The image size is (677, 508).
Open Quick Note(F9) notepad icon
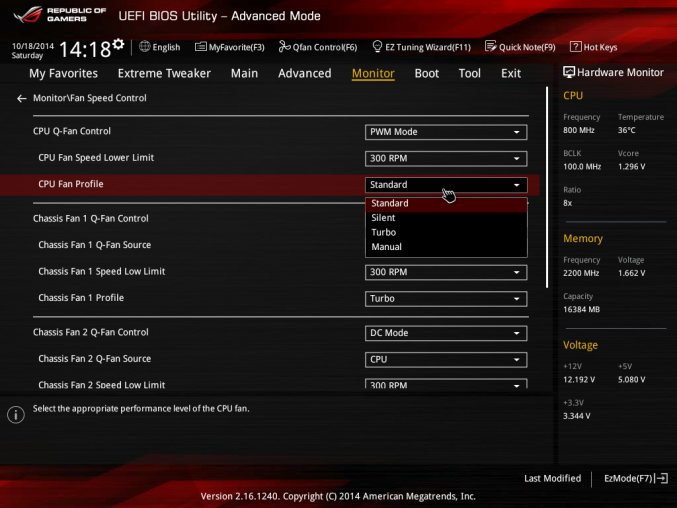point(490,47)
